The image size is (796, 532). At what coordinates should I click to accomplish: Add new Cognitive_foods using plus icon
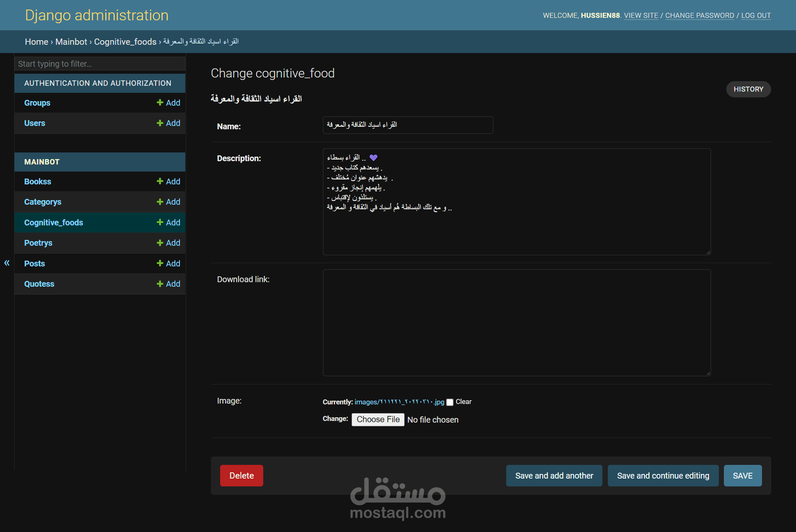(160, 222)
